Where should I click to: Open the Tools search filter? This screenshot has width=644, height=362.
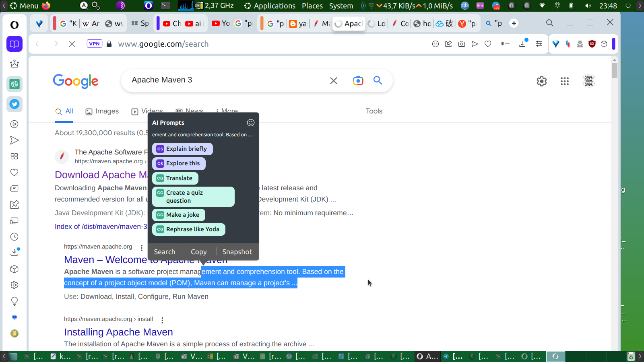tap(374, 111)
